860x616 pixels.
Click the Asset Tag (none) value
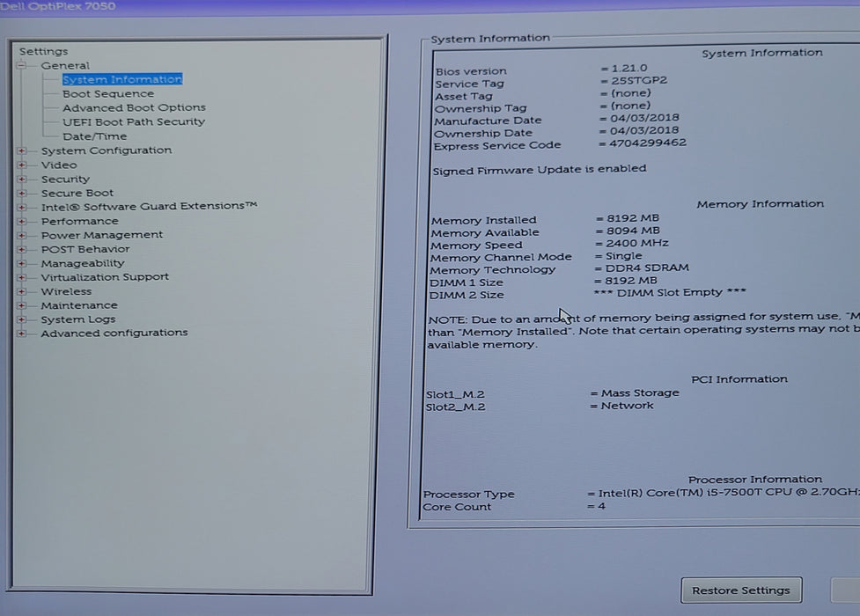click(x=631, y=93)
